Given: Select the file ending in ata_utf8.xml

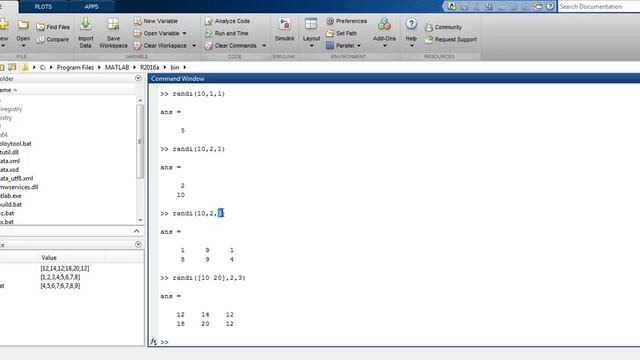Looking at the screenshot, I should (16, 178).
